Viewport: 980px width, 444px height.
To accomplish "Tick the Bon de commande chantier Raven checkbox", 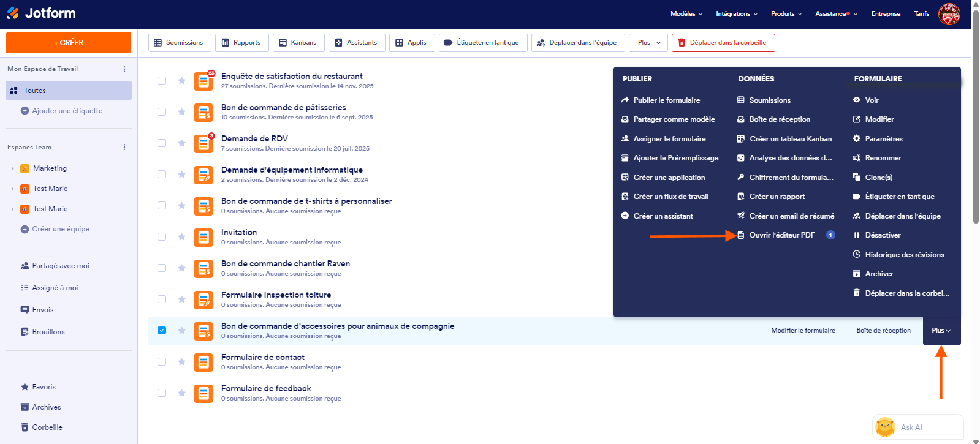I will (162, 268).
